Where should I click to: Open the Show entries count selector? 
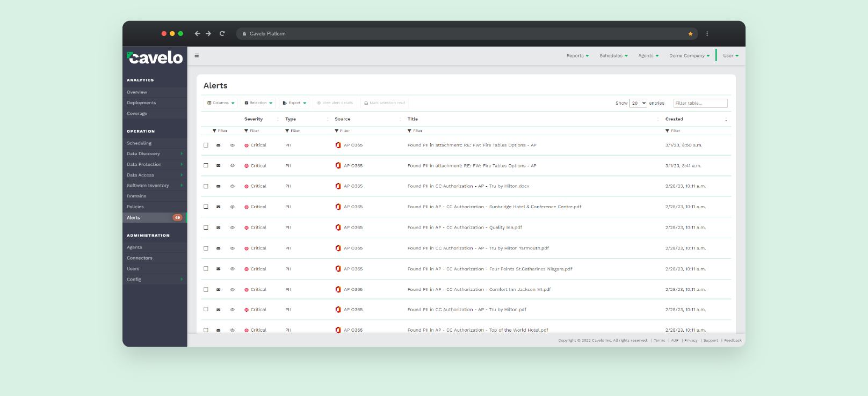(638, 103)
